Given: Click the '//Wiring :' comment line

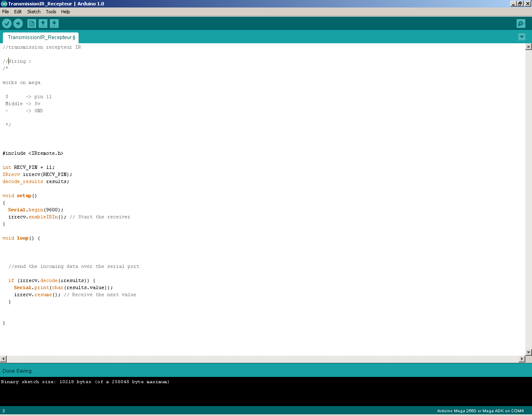Looking at the screenshot, I should click(17, 61).
